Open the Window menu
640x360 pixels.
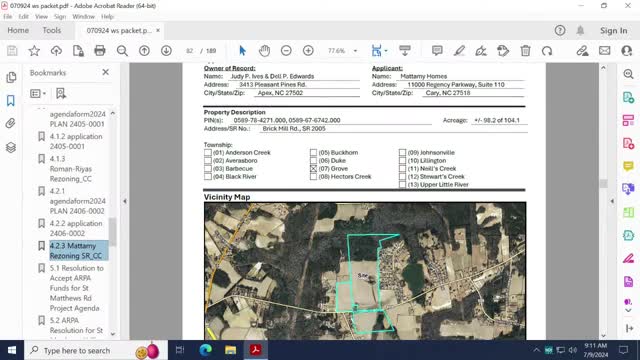[x=83, y=17]
